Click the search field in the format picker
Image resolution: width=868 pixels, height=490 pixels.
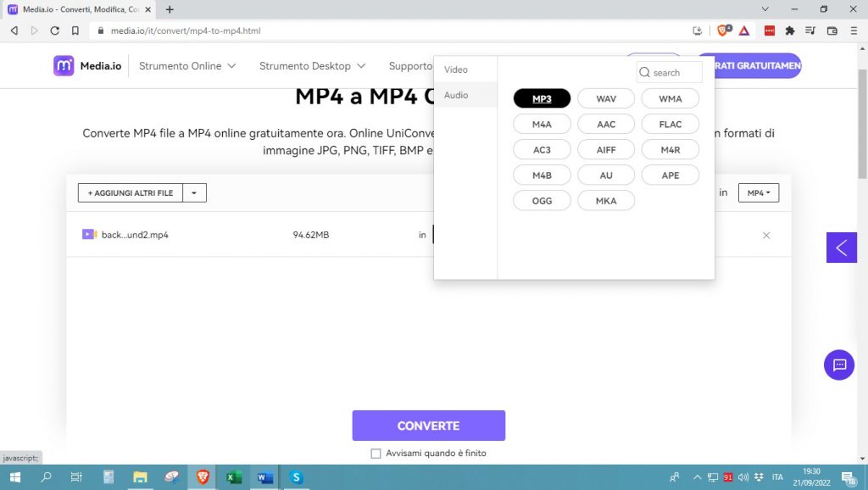[669, 72]
